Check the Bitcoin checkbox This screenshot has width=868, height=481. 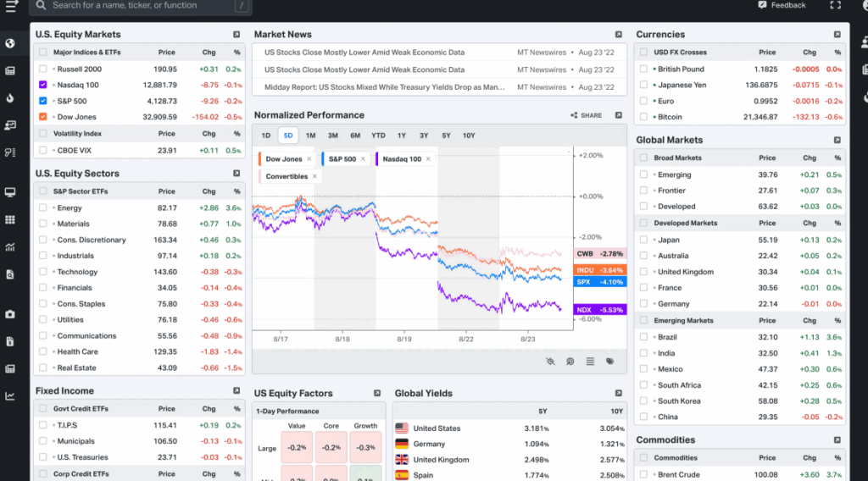coord(643,117)
